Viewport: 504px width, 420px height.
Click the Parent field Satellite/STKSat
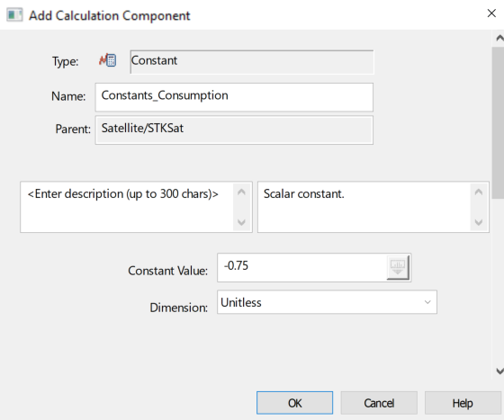[x=234, y=130]
